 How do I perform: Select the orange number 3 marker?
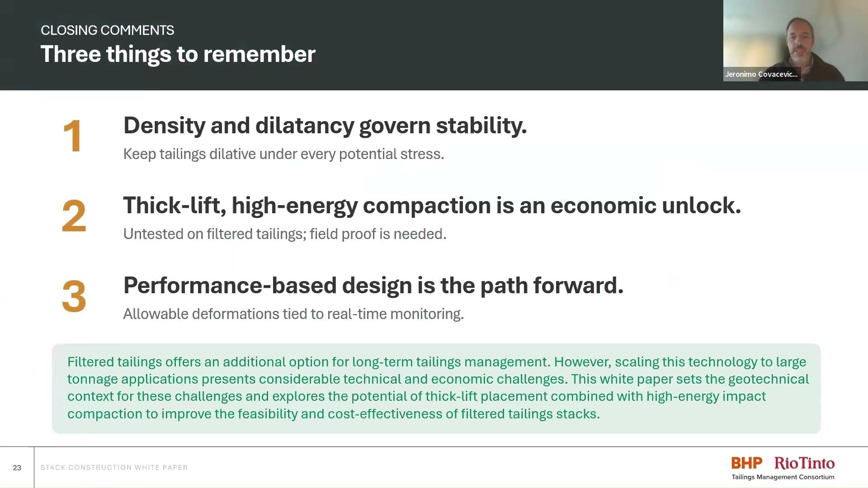[74, 296]
